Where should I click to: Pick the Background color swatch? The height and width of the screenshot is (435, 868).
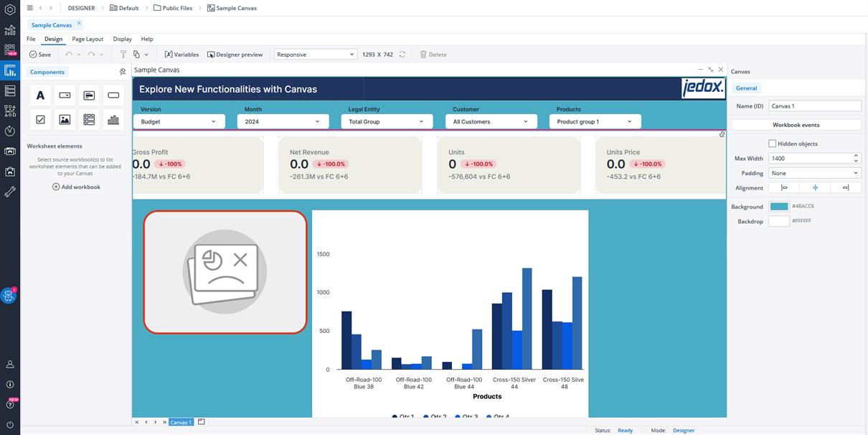[x=779, y=207]
